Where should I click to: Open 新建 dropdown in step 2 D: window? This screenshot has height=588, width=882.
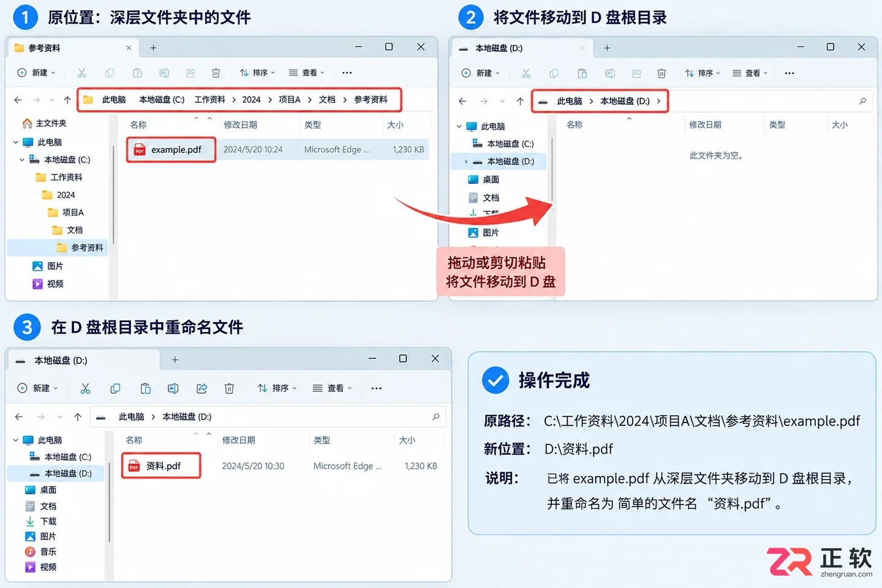481,73
